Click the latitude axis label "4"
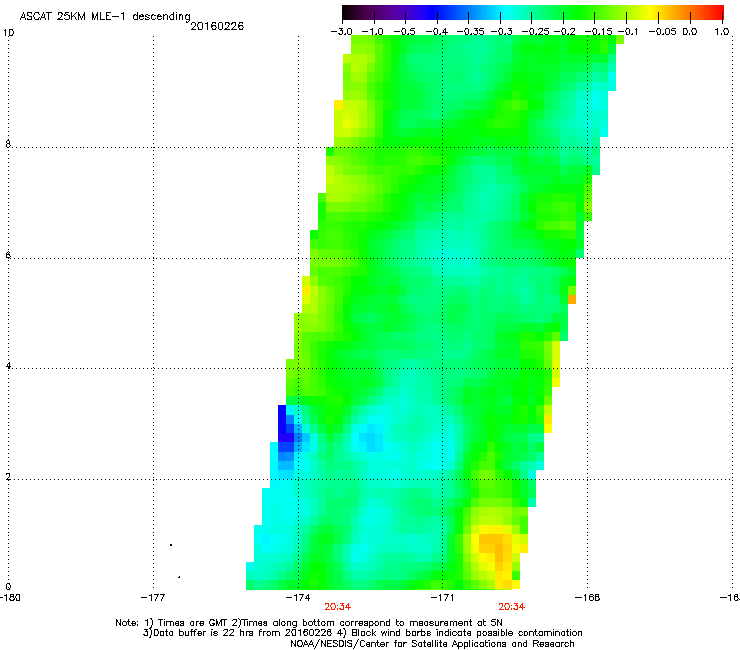 [8, 366]
